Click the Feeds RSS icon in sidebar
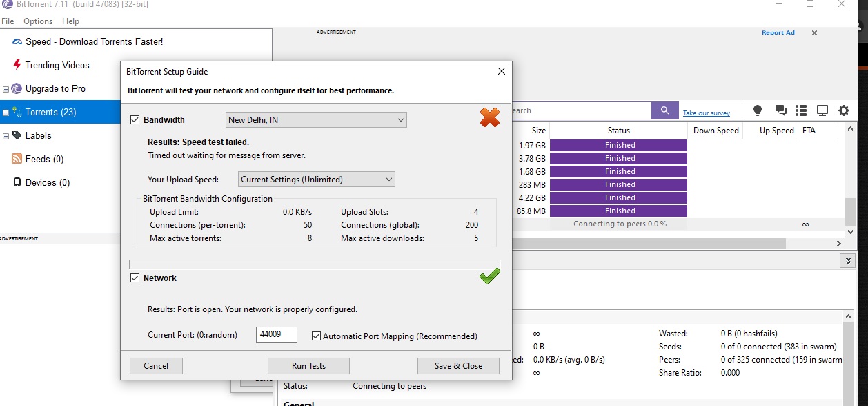 point(17,159)
